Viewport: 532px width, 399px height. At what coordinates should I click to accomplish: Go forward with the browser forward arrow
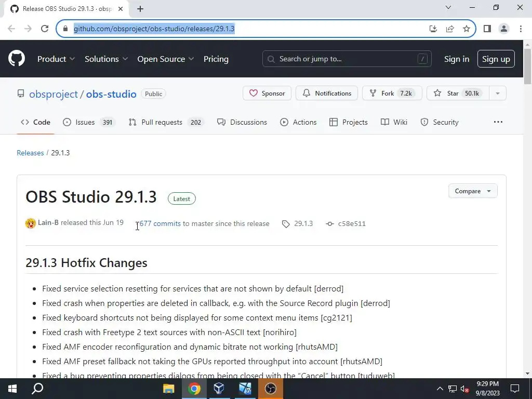coord(28,29)
